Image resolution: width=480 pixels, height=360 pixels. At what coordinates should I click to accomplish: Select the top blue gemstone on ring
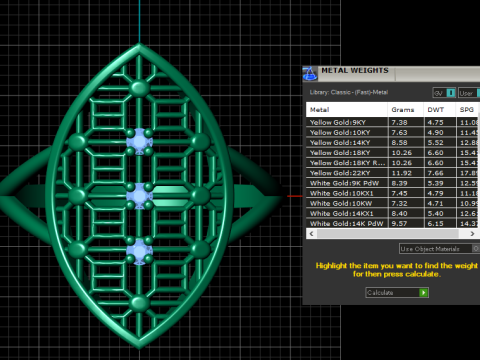(139, 142)
